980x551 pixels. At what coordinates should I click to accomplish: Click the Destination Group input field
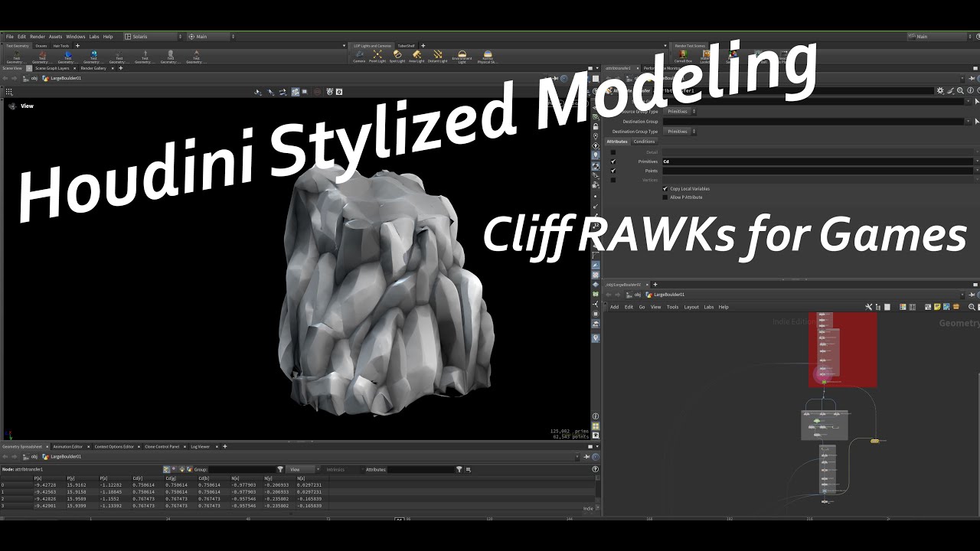(x=813, y=122)
